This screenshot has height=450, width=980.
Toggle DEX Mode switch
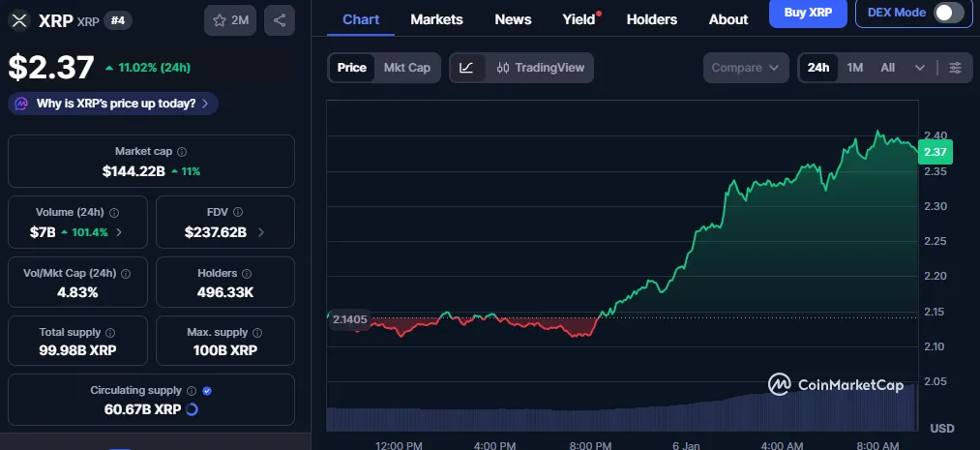tap(949, 14)
